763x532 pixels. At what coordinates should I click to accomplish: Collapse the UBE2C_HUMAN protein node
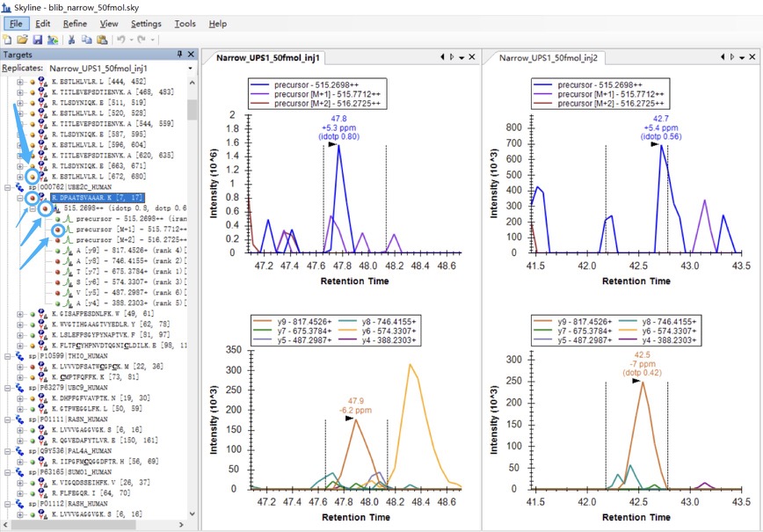(x=9, y=187)
